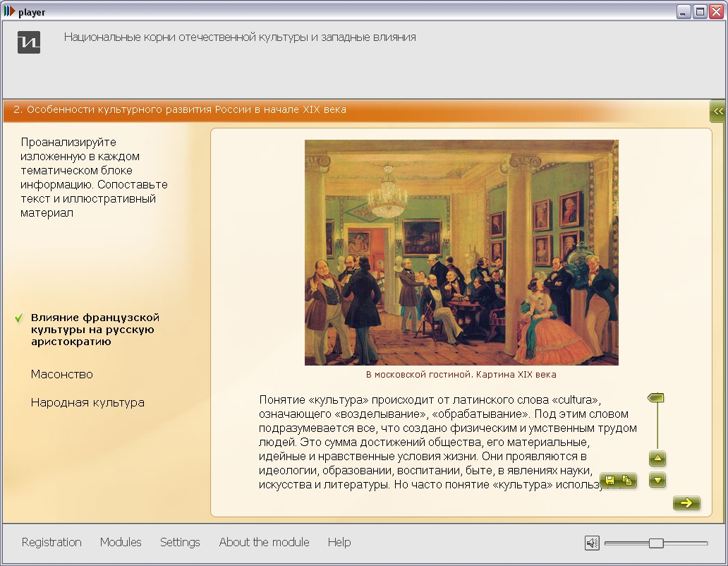The height and width of the screenshot is (566, 728).
Task: Click the text scrollbar position marker
Action: (x=655, y=398)
